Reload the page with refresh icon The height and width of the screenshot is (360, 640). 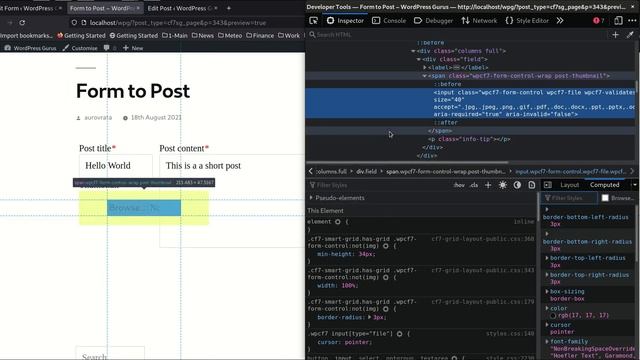click(x=22, y=23)
